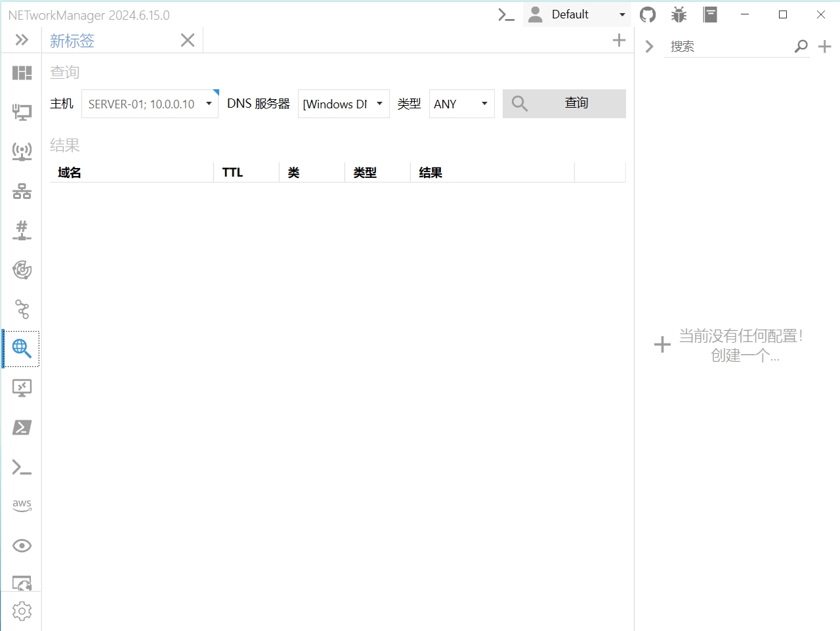Viewport: 840px width, 631px height.
Task: Open the documentation book icon
Action: point(710,14)
